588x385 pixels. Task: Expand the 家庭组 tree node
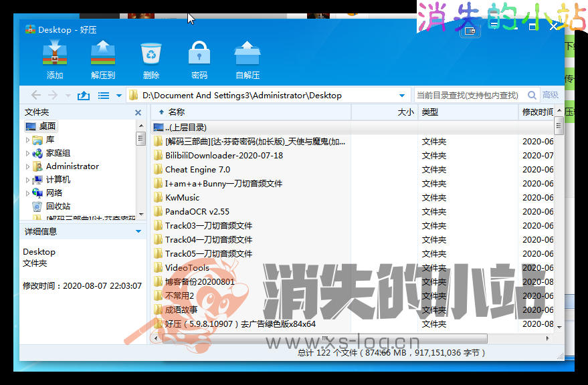click(27, 153)
